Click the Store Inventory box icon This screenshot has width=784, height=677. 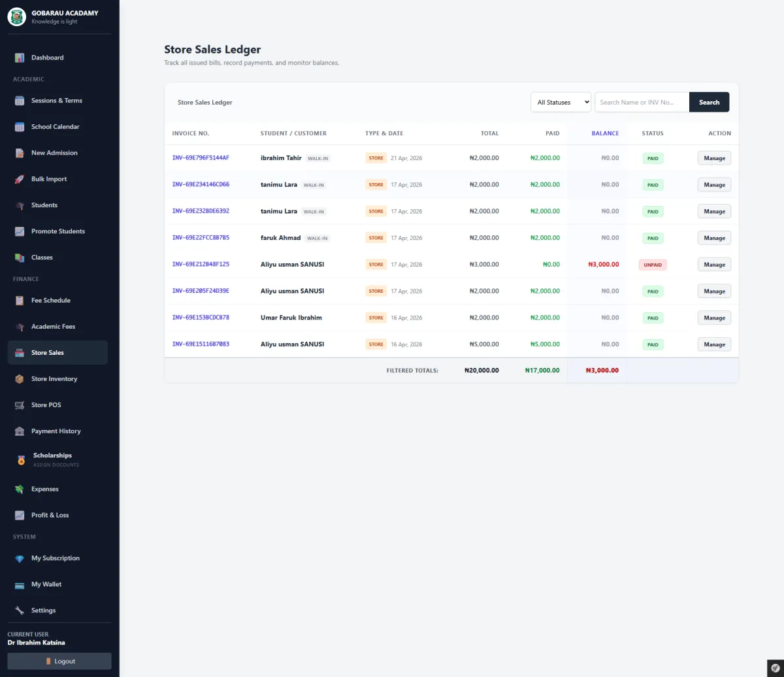[20, 379]
